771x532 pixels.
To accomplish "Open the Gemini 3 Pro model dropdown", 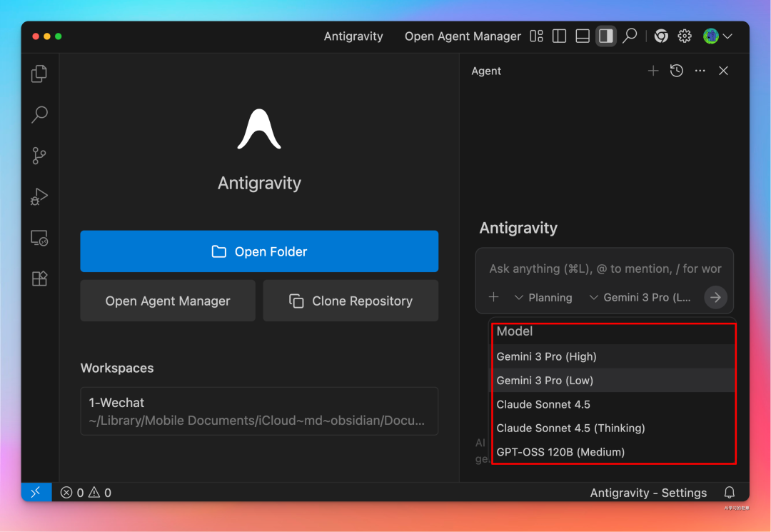I will [640, 298].
